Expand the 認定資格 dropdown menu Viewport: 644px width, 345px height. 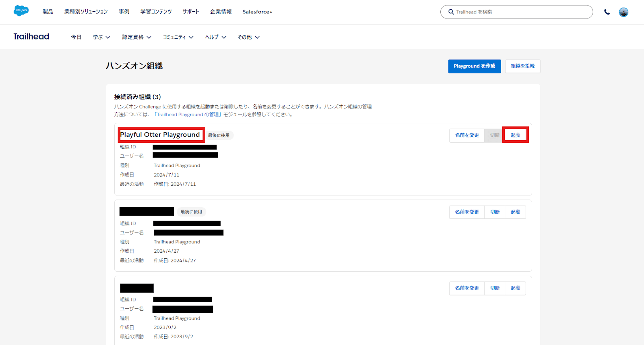137,37
